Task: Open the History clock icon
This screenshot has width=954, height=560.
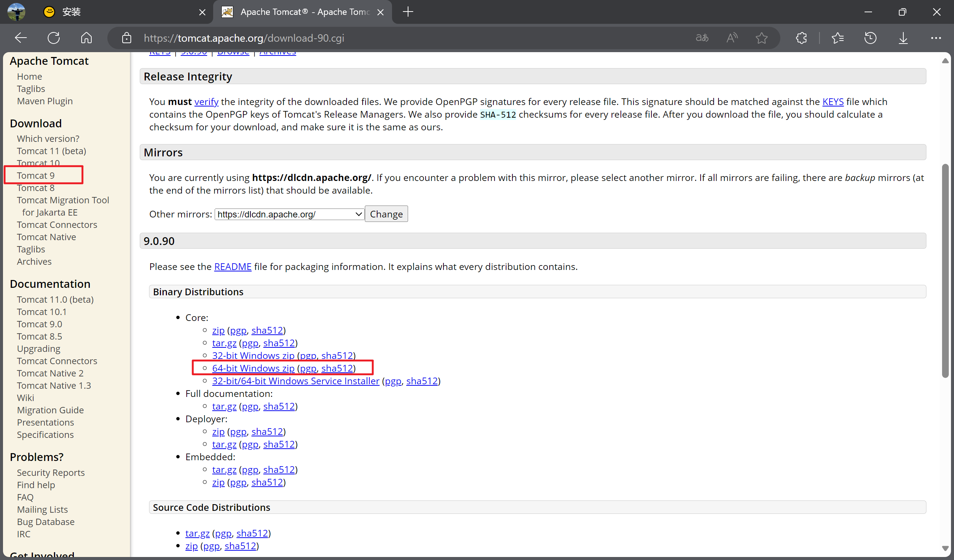Action: (x=870, y=38)
